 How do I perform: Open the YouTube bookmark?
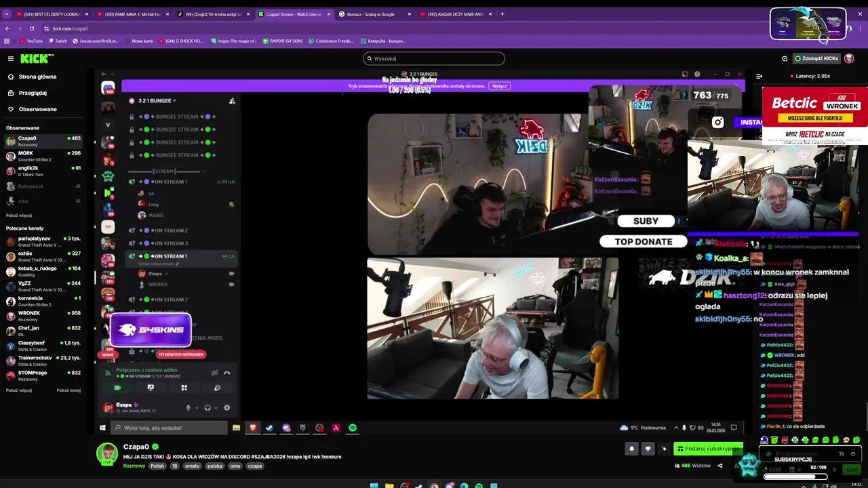31,41
